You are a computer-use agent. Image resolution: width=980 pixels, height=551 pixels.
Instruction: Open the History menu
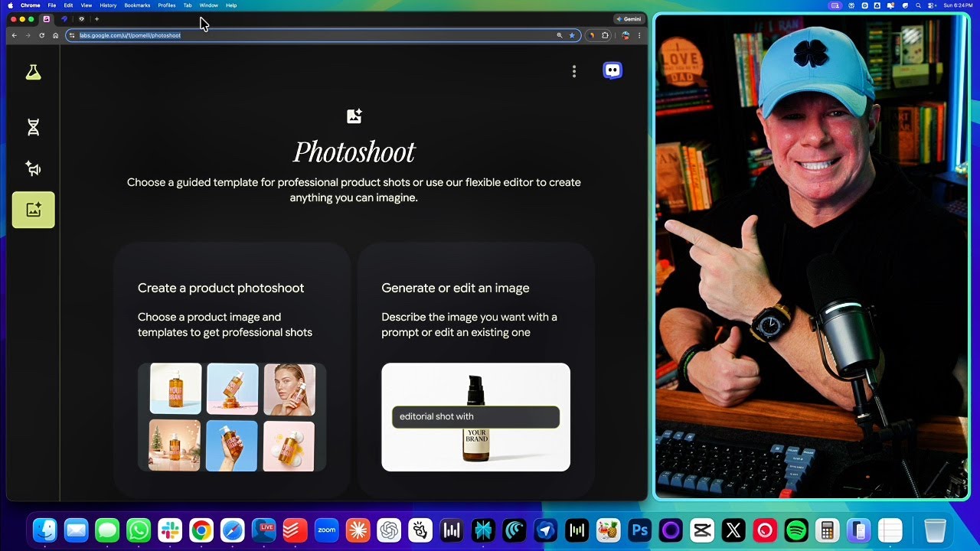[108, 5]
